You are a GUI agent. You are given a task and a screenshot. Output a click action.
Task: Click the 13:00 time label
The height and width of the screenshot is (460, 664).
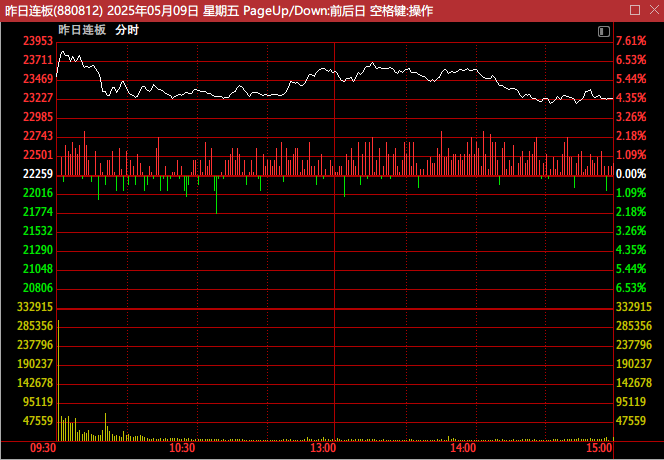[323, 448]
